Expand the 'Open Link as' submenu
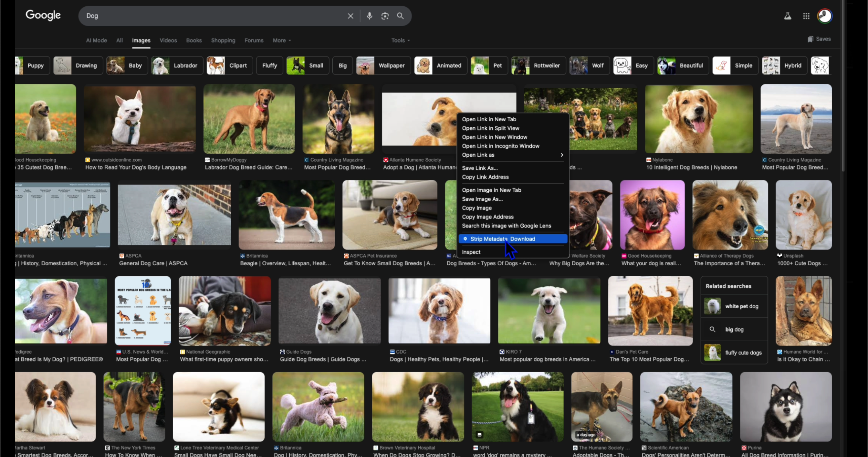This screenshot has width=868, height=457. tap(513, 155)
